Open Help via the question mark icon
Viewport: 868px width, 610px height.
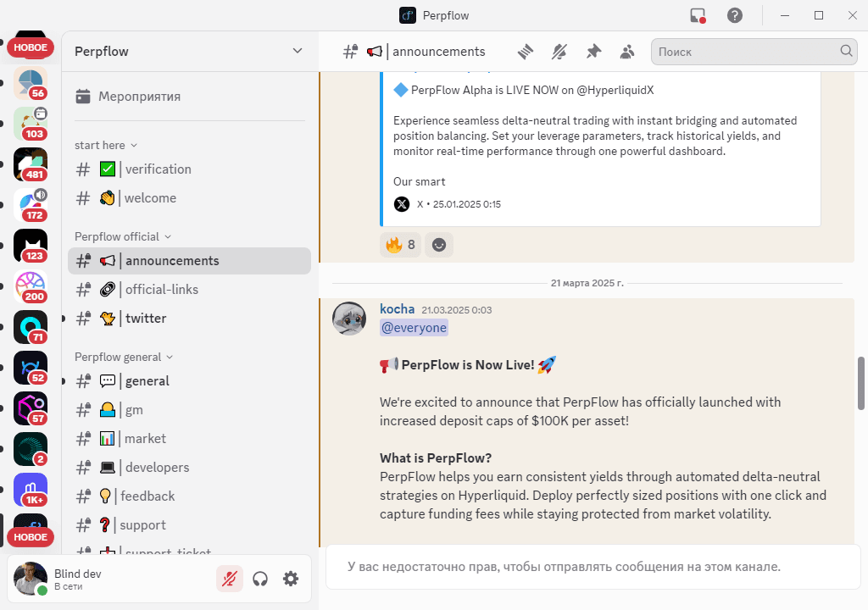click(x=735, y=15)
